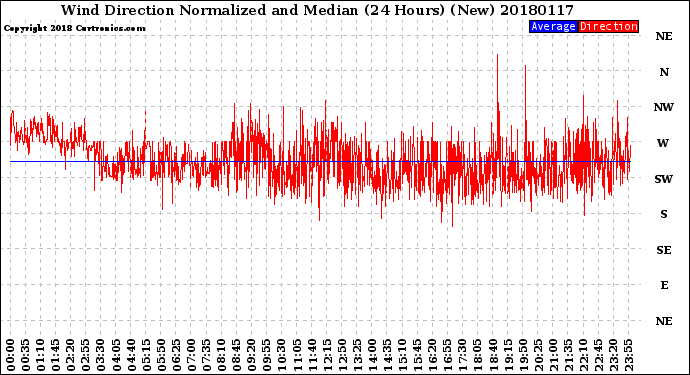Click the 02:55 time axis label
This screenshot has width=690, height=375.
pos(86,355)
